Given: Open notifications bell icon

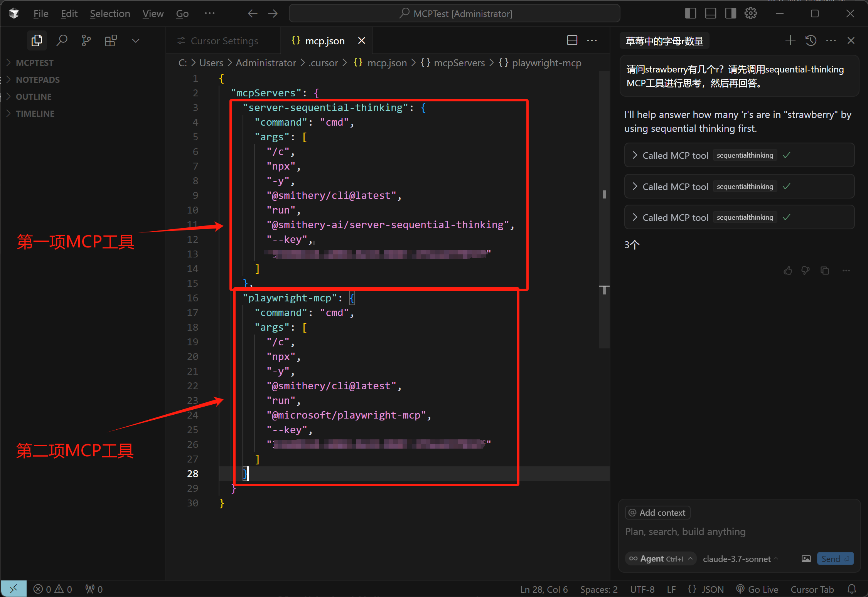Looking at the screenshot, I should tap(852, 589).
